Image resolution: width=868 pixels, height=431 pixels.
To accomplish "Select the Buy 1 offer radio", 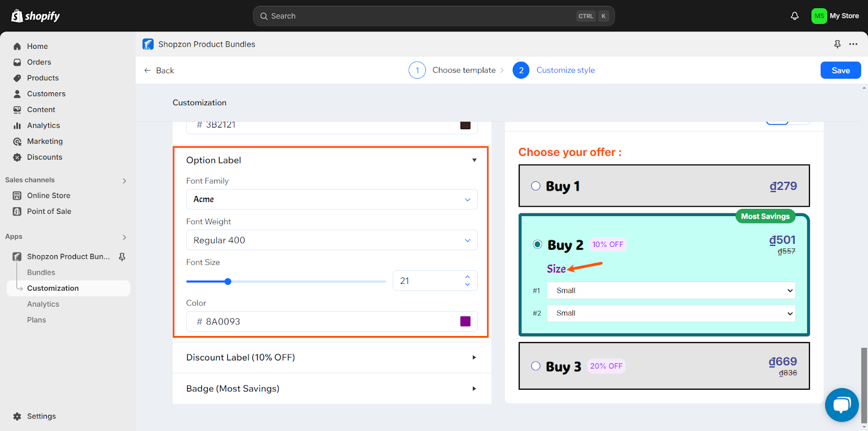I will click(535, 186).
